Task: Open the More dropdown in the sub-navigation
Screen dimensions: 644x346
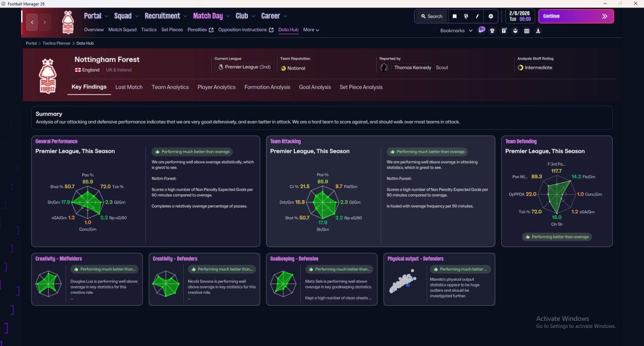Action: coord(311,30)
